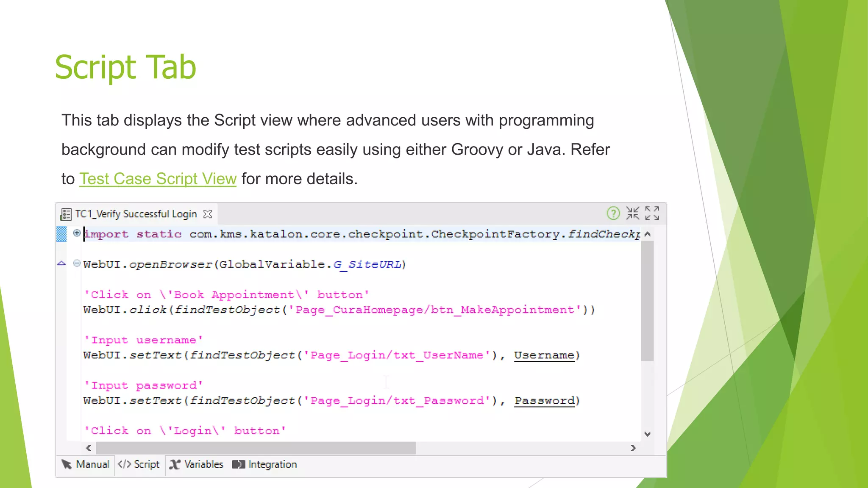Viewport: 868px width, 488px height.
Task: Click the collapse arrows icon in editor toolbar
Action: 633,213
